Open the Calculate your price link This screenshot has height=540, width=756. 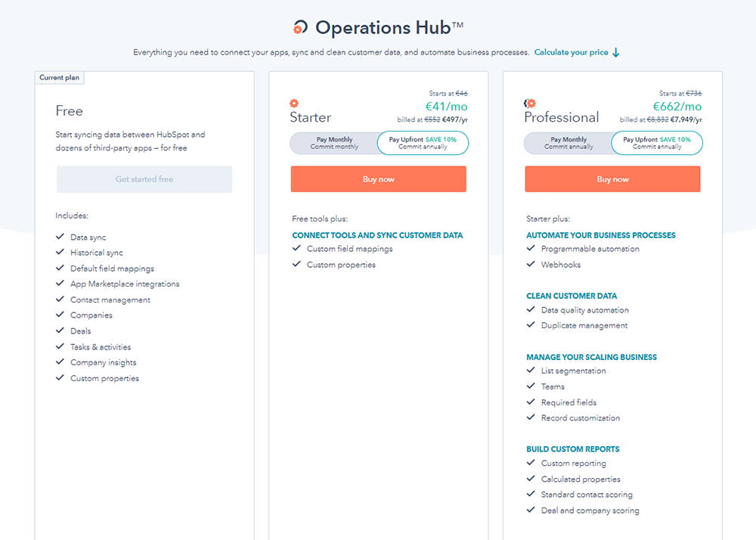(x=571, y=52)
